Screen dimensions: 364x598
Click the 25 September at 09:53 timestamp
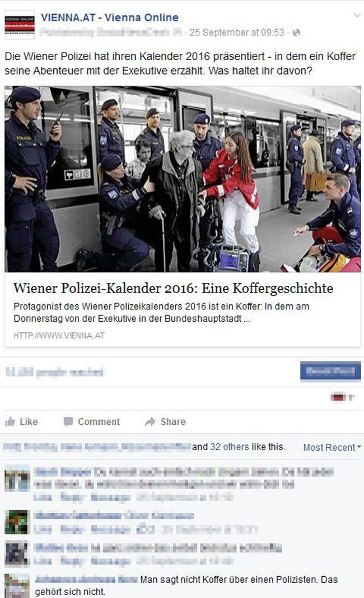pos(237,33)
